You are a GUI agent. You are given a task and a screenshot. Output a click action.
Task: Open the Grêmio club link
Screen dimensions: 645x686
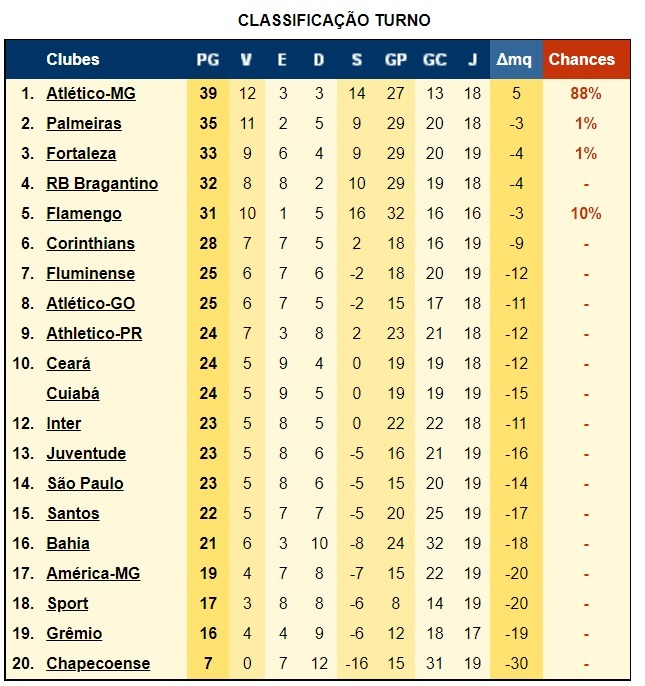74,634
